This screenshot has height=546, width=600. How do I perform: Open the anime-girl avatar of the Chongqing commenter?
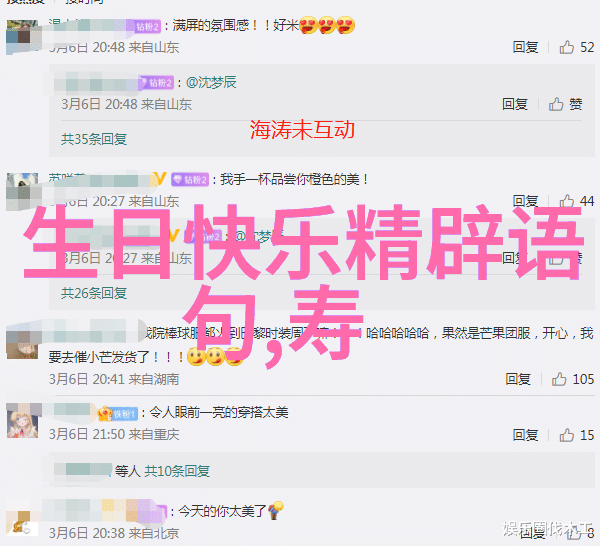(x=23, y=422)
